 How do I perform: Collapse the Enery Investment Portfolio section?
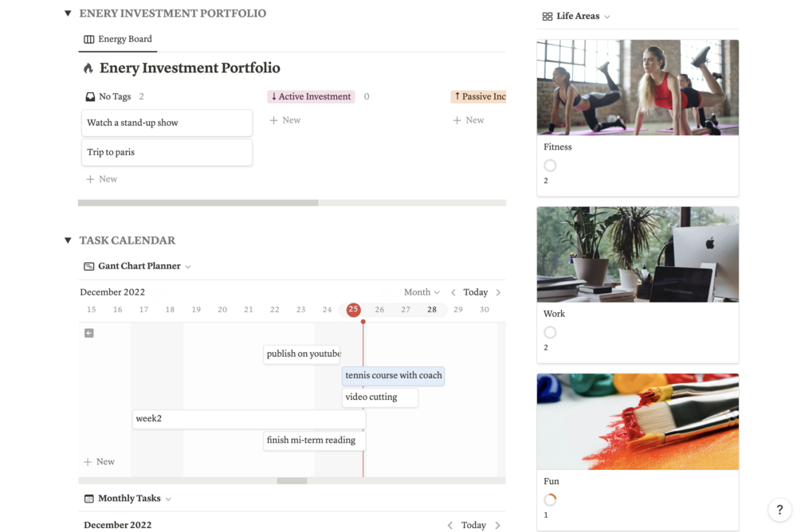coord(68,14)
